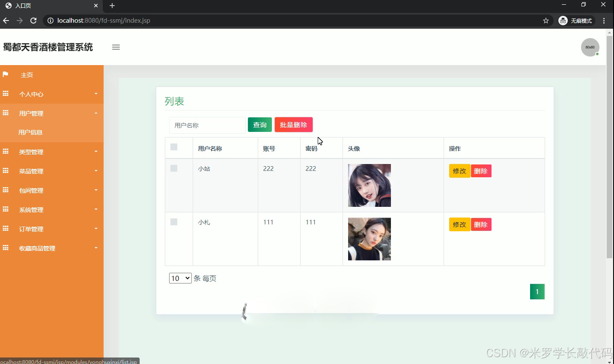Expand the 个人中心 sidebar menu
The height and width of the screenshot is (364, 614).
point(52,94)
